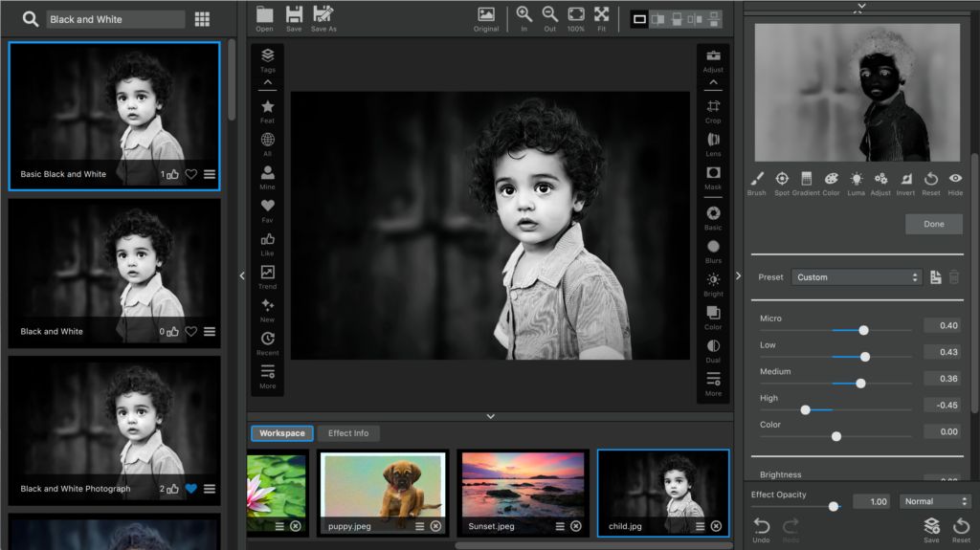Show All effects globe icon
This screenshot has width=980, height=550.
tap(268, 144)
